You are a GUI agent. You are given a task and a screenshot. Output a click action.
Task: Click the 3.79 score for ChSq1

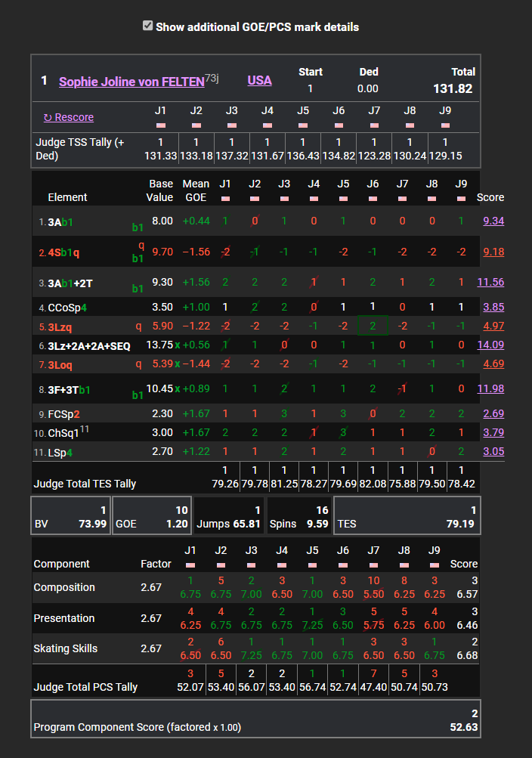[x=493, y=432]
